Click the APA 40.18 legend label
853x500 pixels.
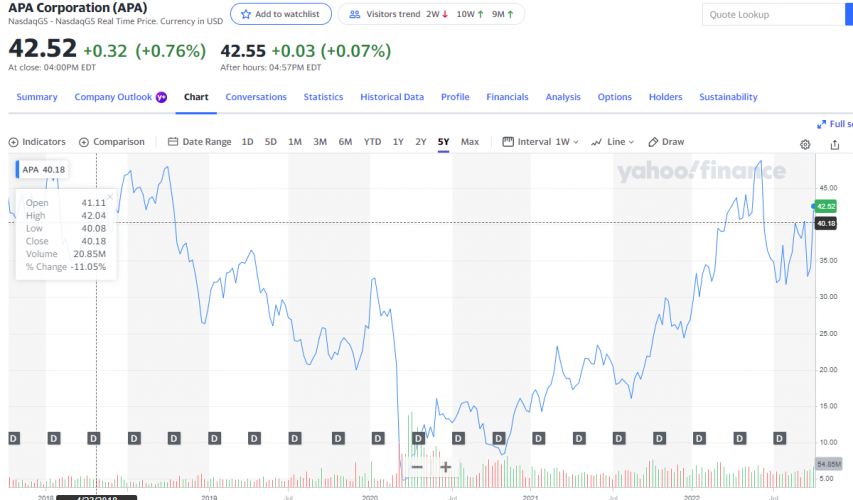pyautogui.click(x=41, y=170)
